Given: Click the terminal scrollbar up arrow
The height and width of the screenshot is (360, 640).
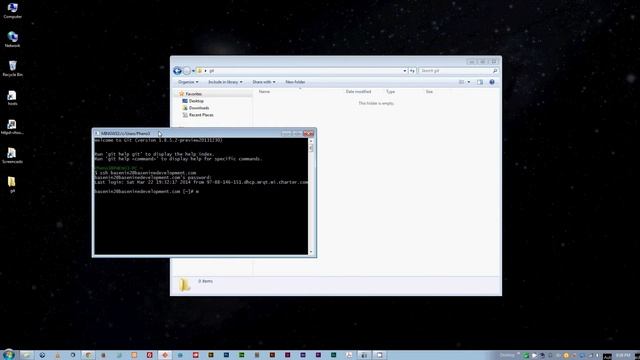Looking at the screenshot, I should (x=311, y=141).
